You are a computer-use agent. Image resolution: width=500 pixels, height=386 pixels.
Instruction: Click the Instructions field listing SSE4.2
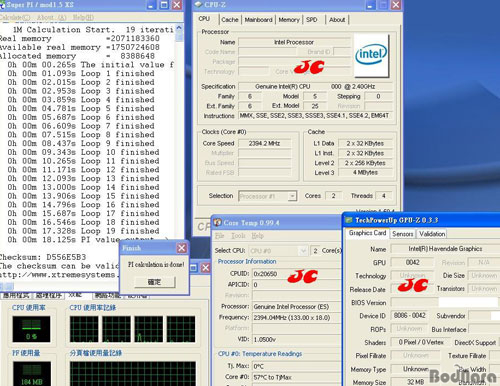coord(315,116)
